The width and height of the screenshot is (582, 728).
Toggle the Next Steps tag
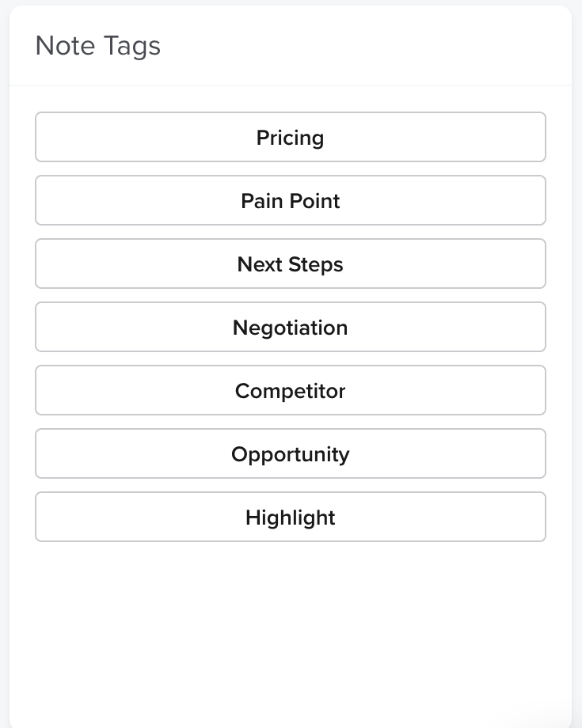point(291,264)
